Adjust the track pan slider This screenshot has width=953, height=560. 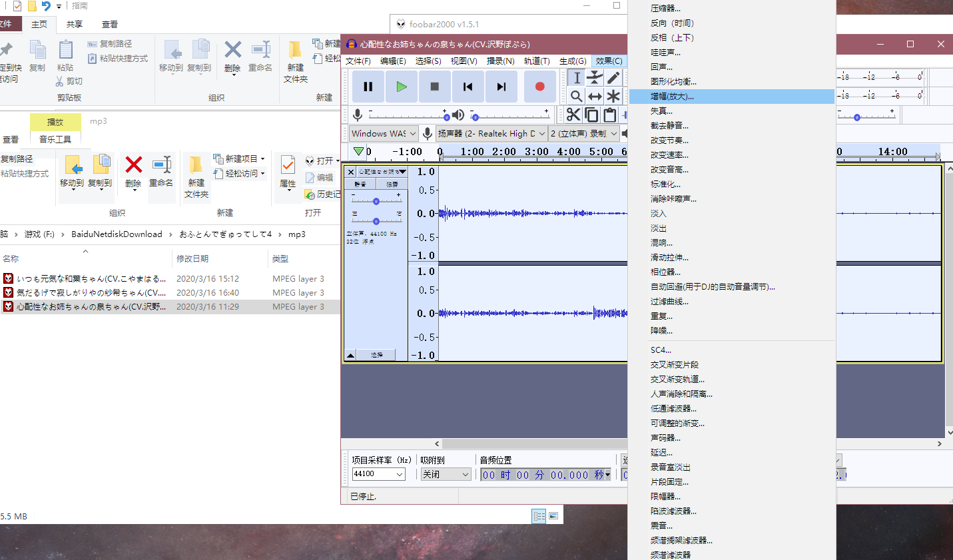[x=376, y=220]
